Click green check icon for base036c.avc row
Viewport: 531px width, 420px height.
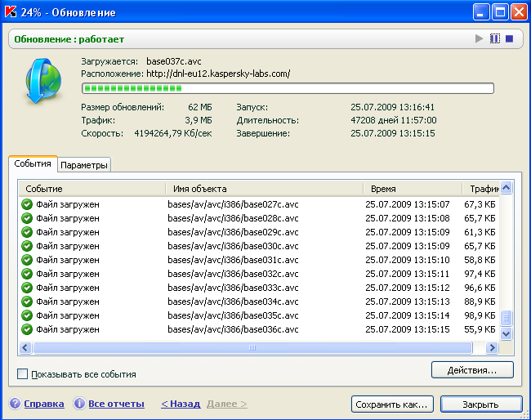pos(27,330)
